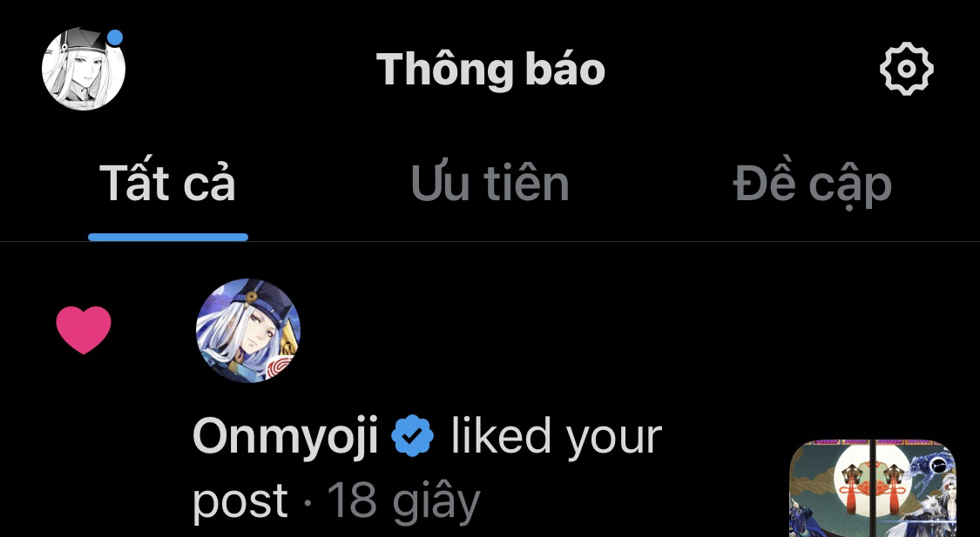Tap the pink heart like icon
This screenshot has width=980, height=537.
tap(84, 330)
